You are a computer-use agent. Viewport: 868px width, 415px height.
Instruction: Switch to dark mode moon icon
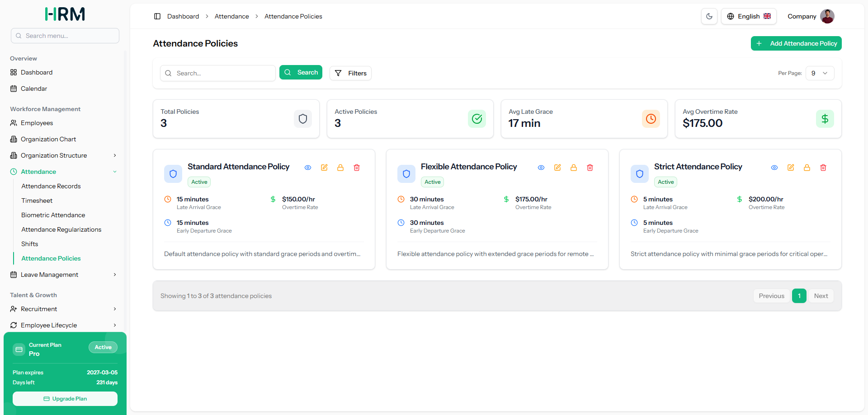(x=709, y=16)
